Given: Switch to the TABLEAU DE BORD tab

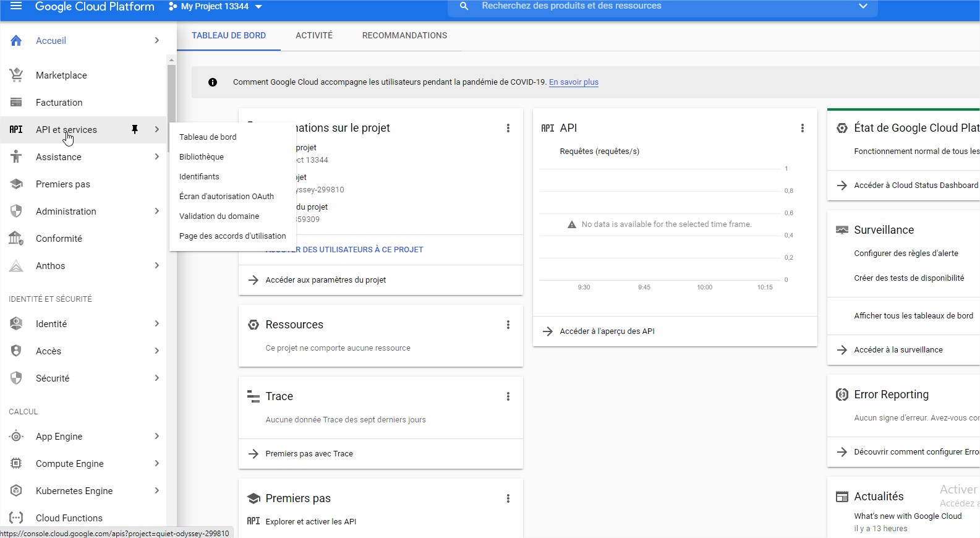Looking at the screenshot, I should point(229,35).
